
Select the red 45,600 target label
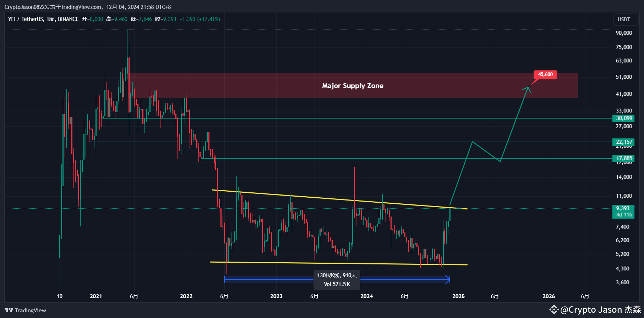click(x=545, y=75)
